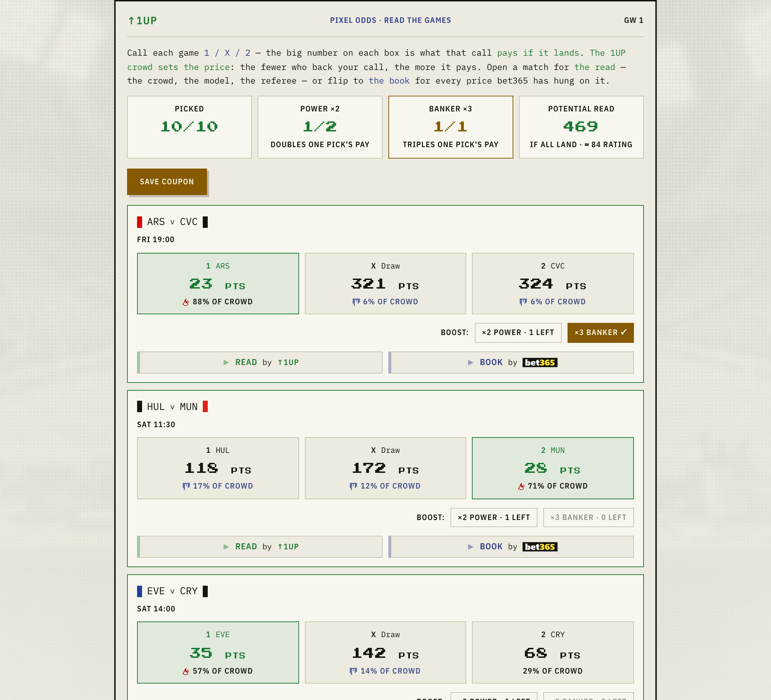Pick Draw for 142 pts
Viewport: 771px width, 700px height.
(x=385, y=652)
